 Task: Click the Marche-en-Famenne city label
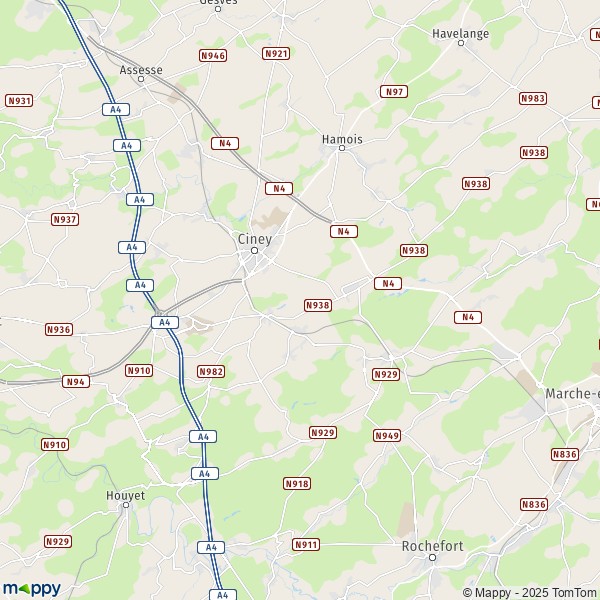[572, 394]
